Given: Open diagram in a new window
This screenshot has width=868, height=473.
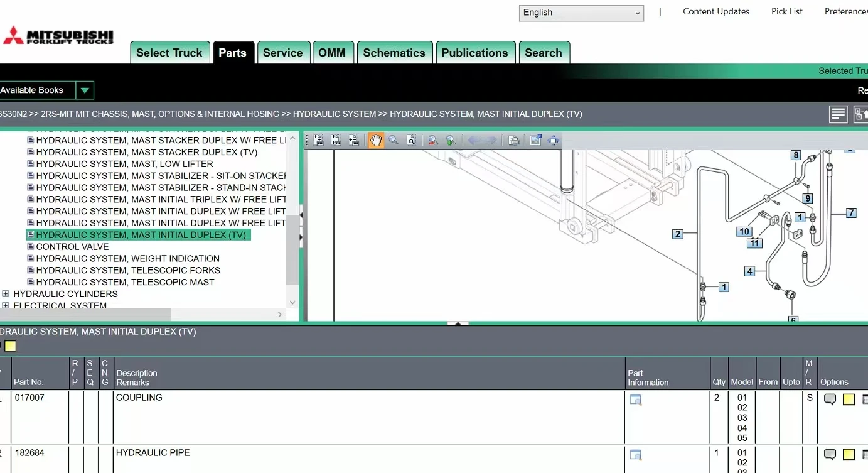Looking at the screenshot, I should 535,140.
